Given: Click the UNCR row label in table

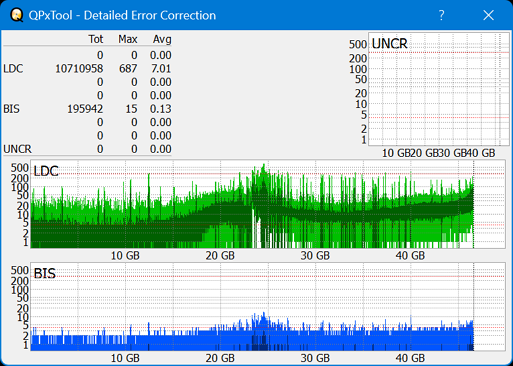Looking at the screenshot, I should (x=17, y=149).
